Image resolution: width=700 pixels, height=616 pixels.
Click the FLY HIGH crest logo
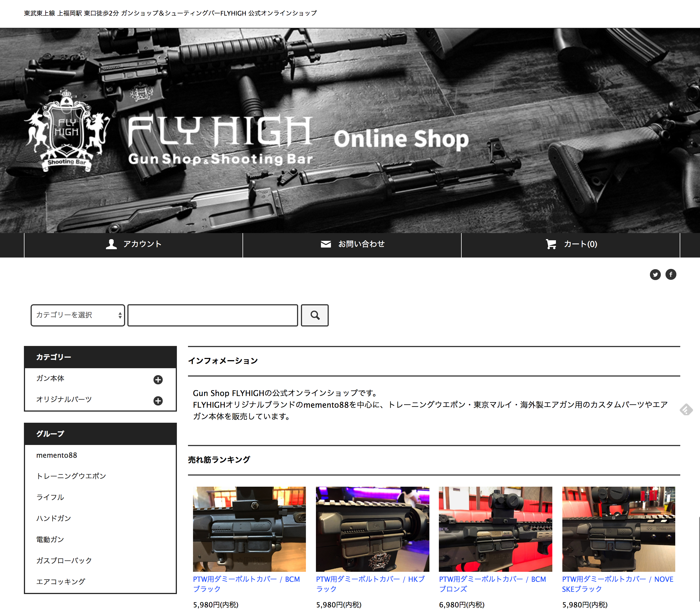tap(67, 131)
